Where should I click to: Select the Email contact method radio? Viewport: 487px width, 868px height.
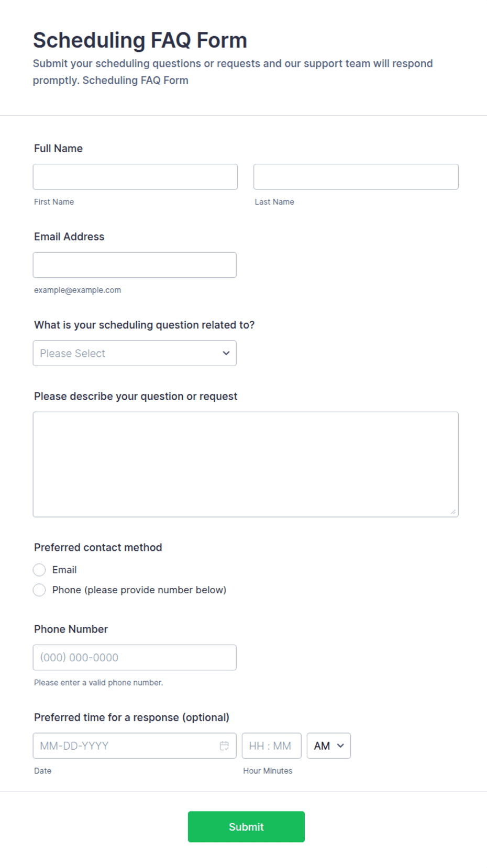coord(39,570)
